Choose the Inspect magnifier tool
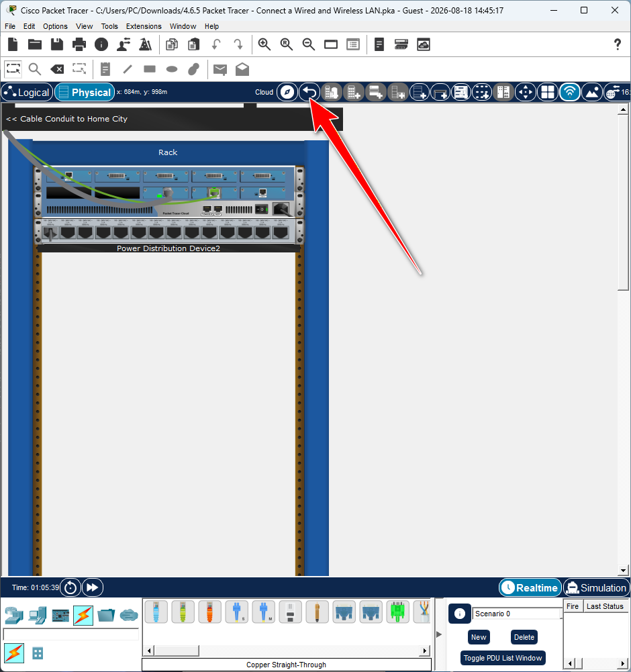Image resolution: width=631 pixels, height=672 pixels. click(x=35, y=69)
